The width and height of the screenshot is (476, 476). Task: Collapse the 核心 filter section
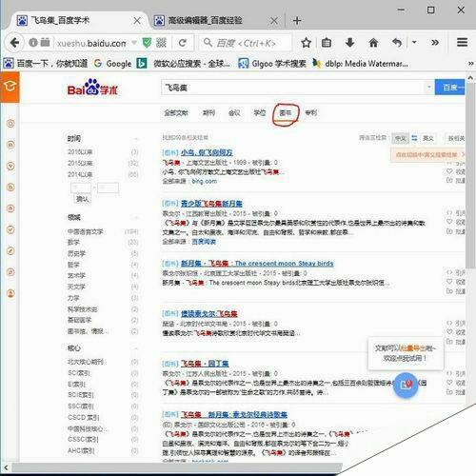coord(136,348)
